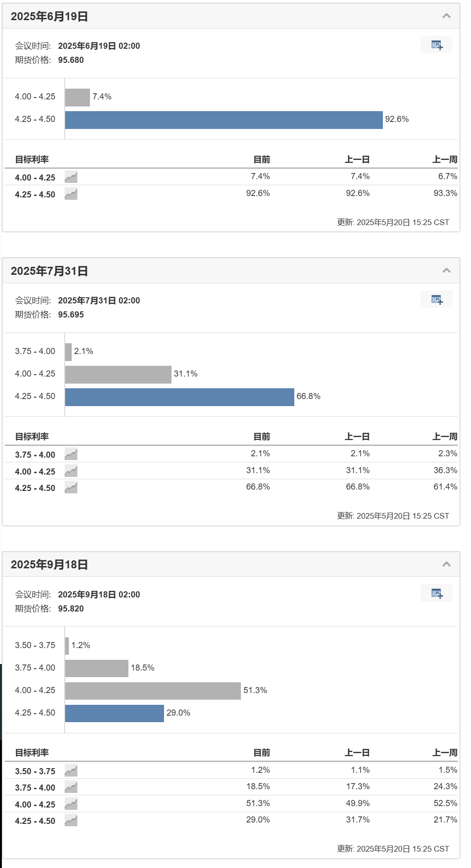Screen dimensions: 471x868
Task: Collapse the 2025年9月18日 section
Action: 447,564
